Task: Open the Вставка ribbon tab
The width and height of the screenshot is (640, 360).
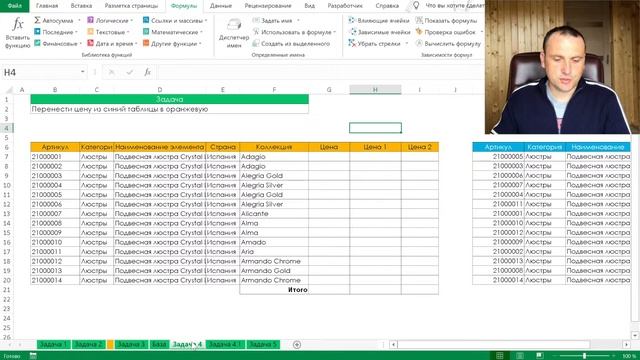Action: [81, 6]
